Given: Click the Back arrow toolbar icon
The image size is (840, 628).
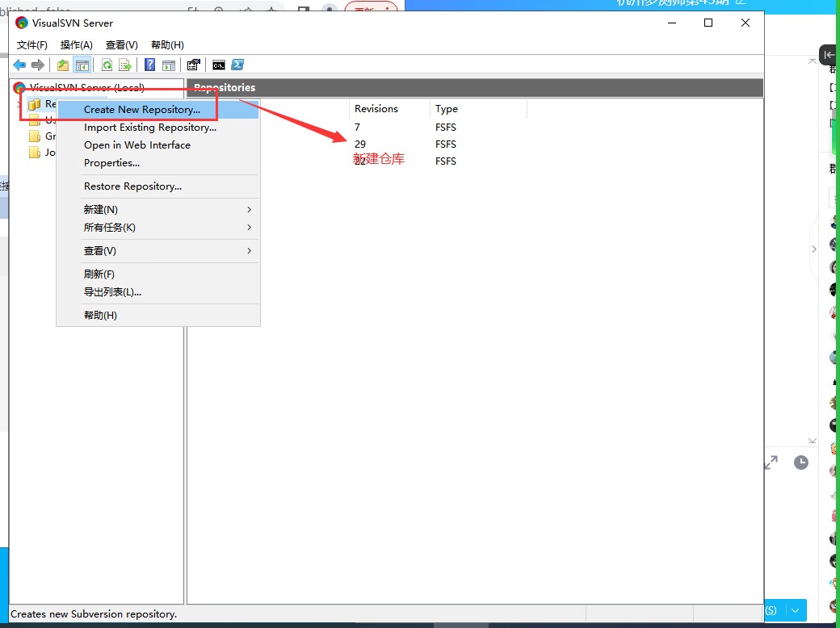Looking at the screenshot, I should (x=19, y=65).
